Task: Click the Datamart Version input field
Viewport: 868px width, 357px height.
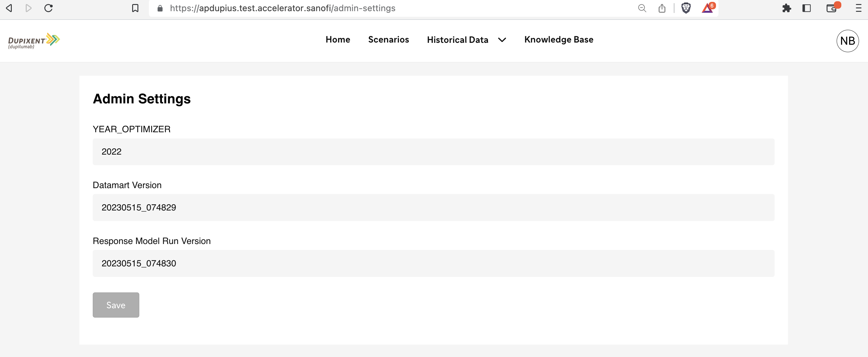Action: tap(433, 207)
